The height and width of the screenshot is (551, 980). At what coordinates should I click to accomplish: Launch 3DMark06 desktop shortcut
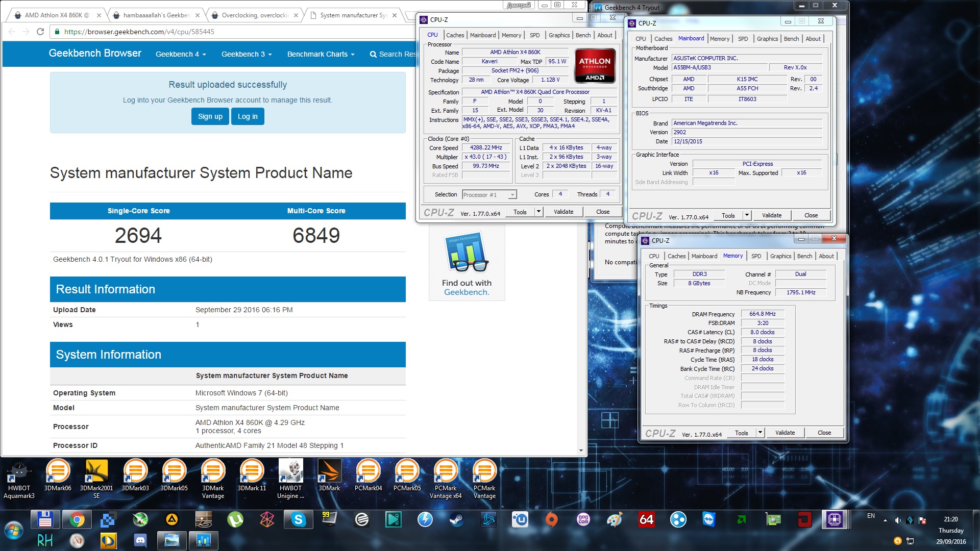coord(58,475)
